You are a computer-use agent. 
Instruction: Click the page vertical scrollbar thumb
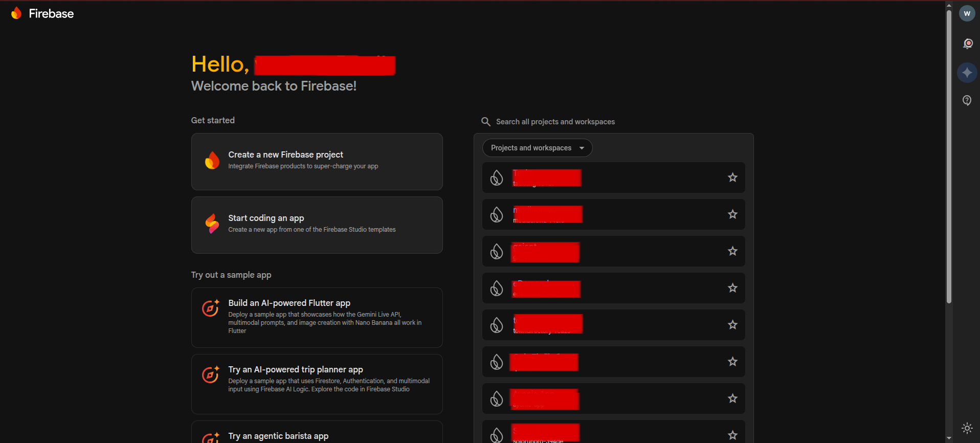[x=949, y=153]
